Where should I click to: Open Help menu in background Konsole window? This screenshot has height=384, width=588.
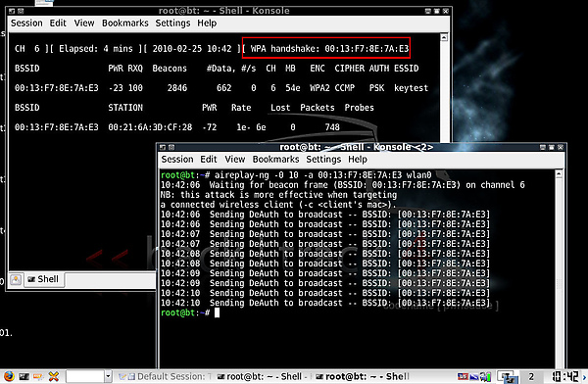pos(207,24)
